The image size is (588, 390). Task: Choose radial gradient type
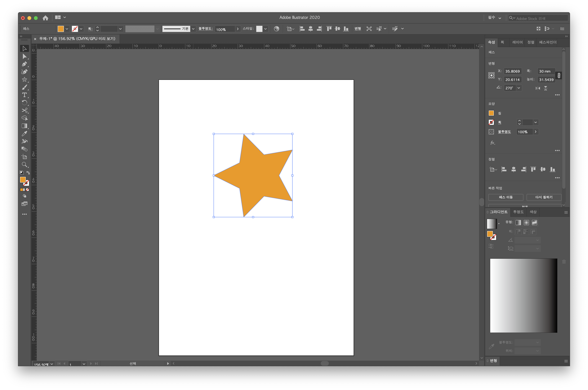pyautogui.click(x=526, y=223)
